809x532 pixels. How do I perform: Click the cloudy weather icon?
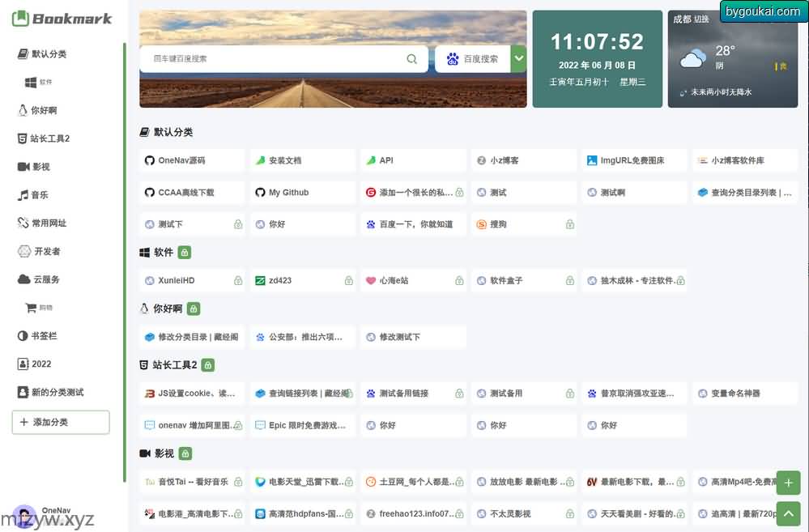(693, 58)
